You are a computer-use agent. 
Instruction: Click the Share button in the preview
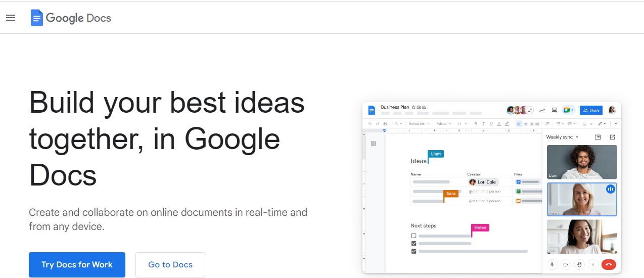tap(591, 110)
